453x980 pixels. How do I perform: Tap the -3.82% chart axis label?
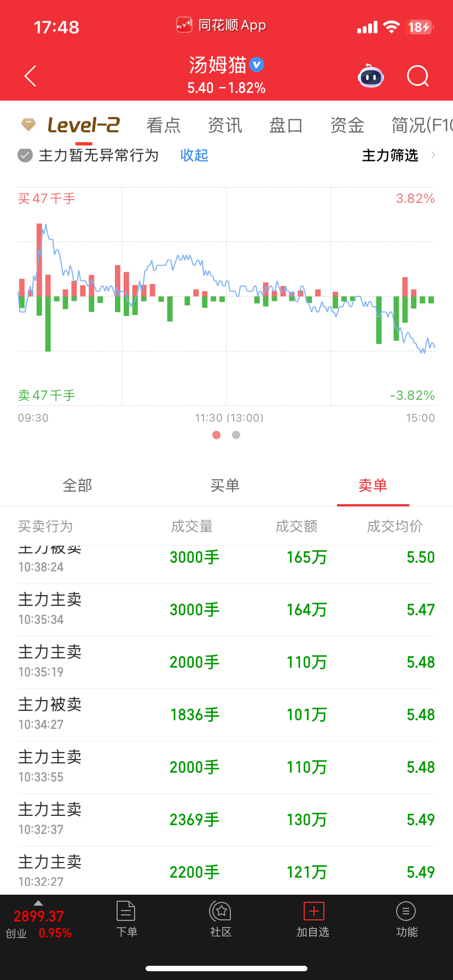pyautogui.click(x=412, y=395)
